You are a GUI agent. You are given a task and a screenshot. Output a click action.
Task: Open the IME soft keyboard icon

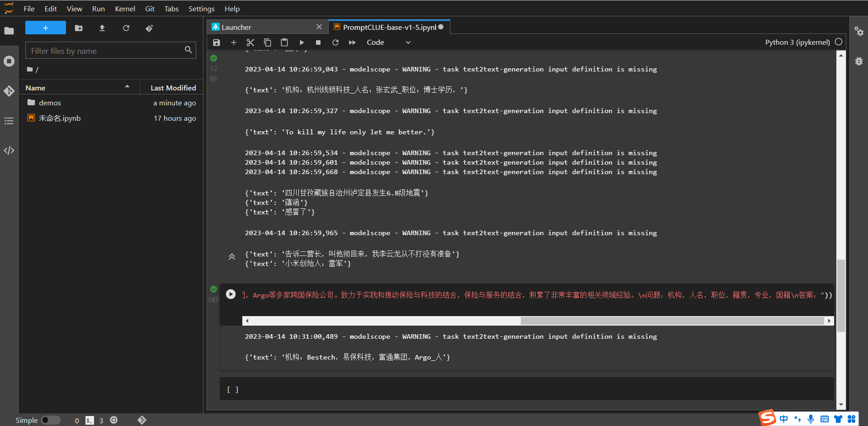coord(825,419)
